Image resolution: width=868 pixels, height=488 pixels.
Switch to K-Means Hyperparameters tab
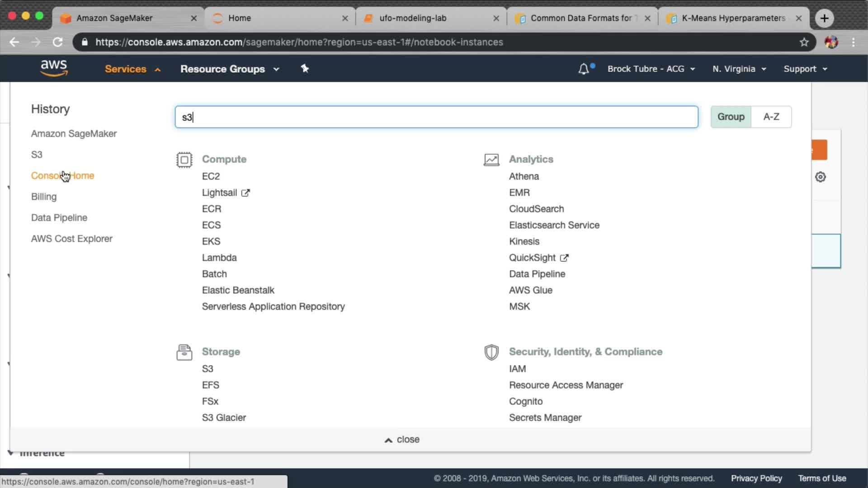click(x=733, y=18)
